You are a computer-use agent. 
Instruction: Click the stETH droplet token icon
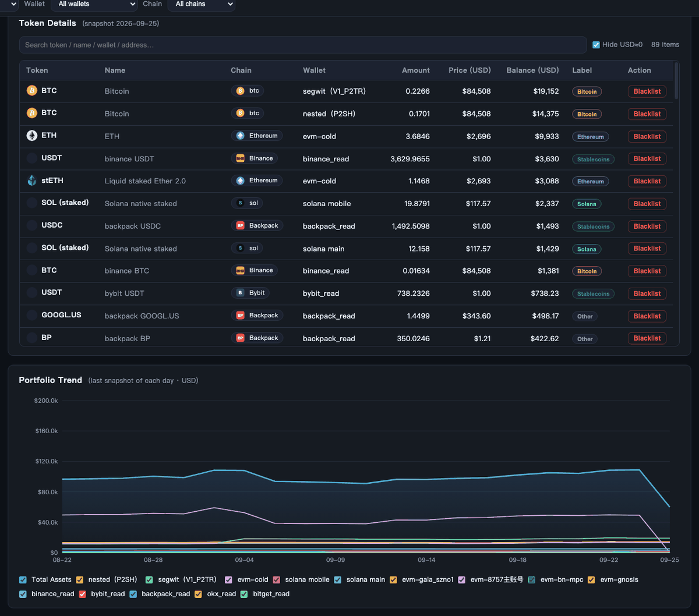pos(32,180)
